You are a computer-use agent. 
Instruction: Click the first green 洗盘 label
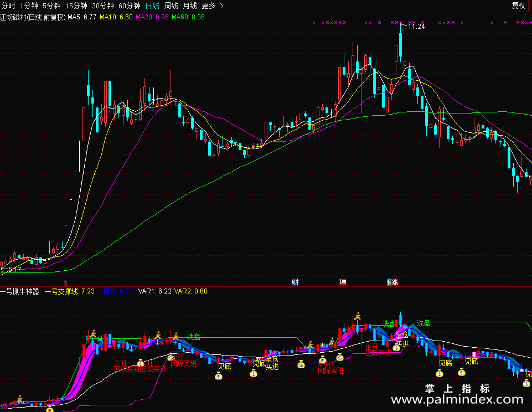click(x=194, y=337)
